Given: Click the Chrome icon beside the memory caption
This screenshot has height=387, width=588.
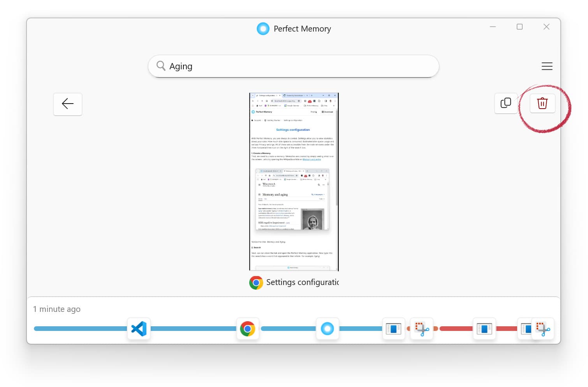Looking at the screenshot, I should pos(256,283).
